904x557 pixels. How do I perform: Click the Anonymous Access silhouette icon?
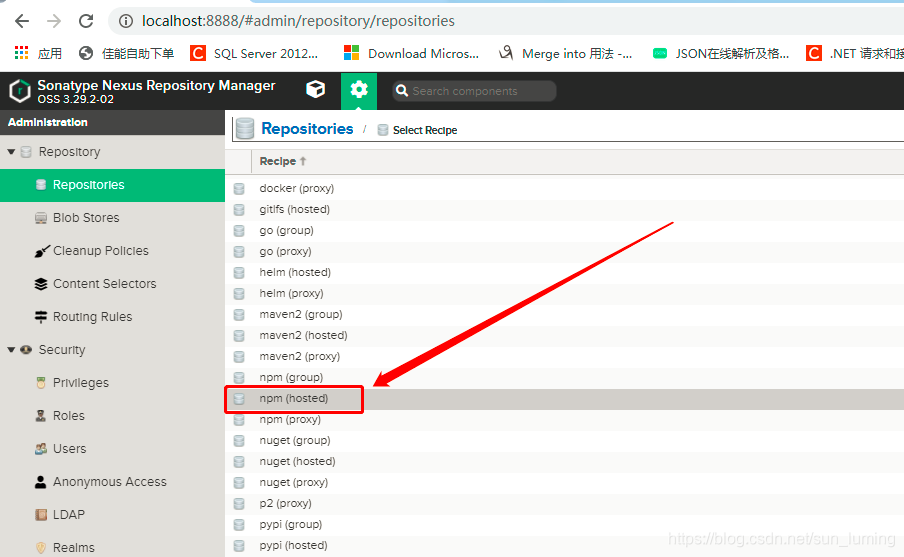[x=40, y=482]
